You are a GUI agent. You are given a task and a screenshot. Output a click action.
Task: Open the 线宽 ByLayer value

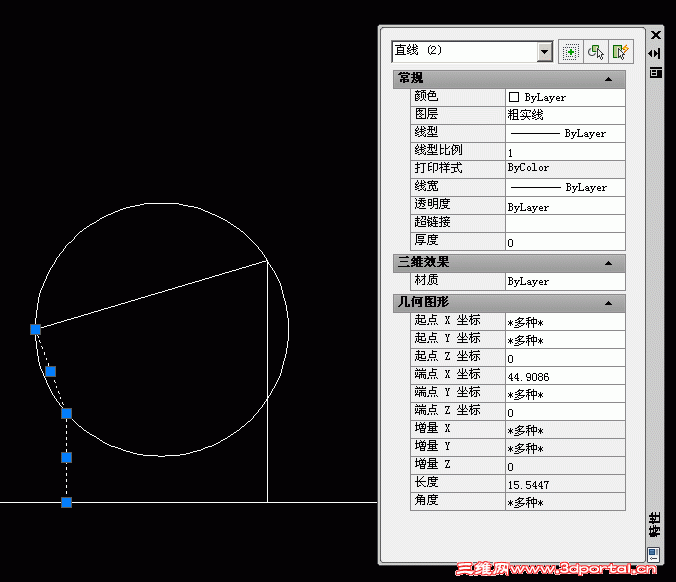pos(565,187)
